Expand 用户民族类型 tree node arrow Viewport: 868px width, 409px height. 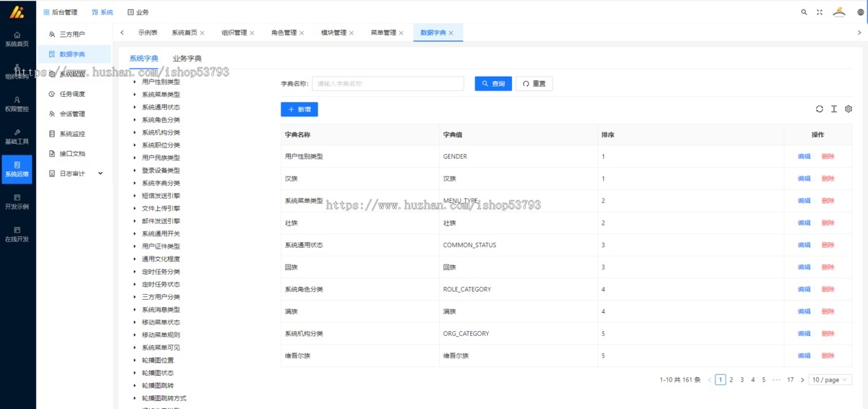[x=135, y=158]
